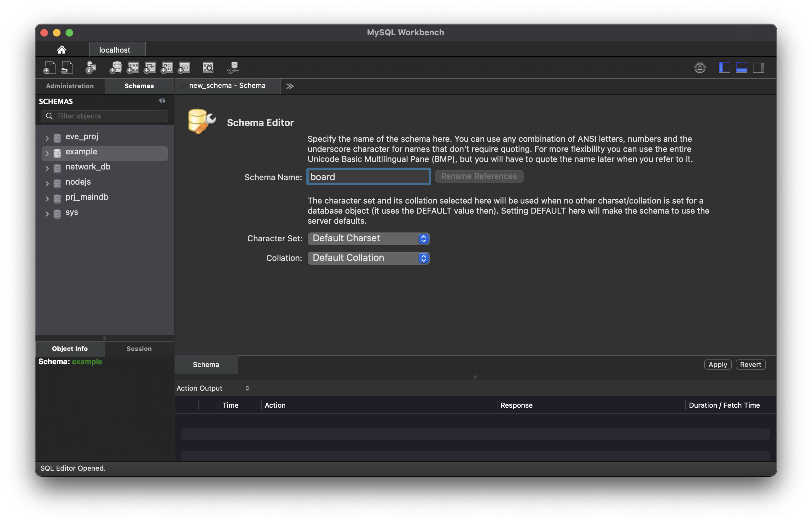This screenshot has height=523, width=812.
Task: Switch to the Administration tab
Action: (70, 86)
